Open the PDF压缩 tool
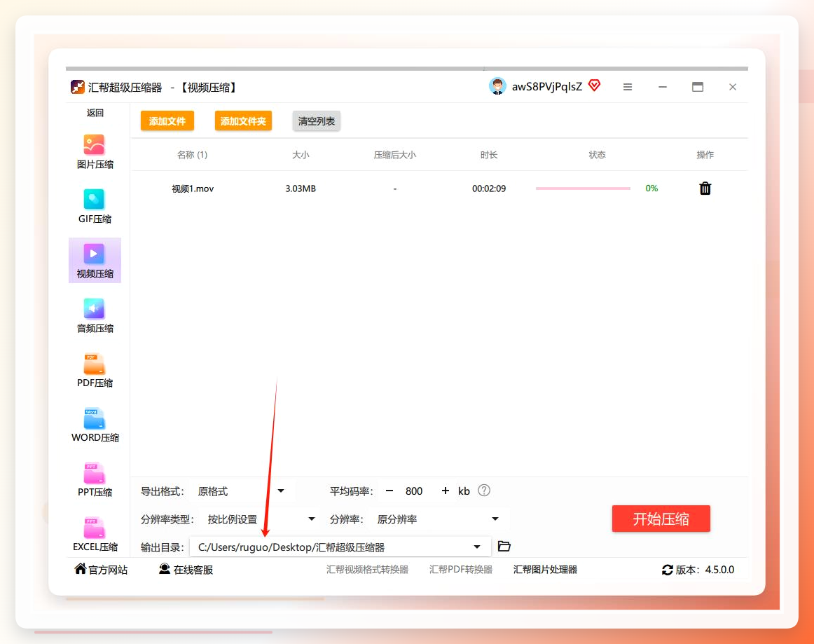Viewport: 814px width, 644px height. coord(95,370)
